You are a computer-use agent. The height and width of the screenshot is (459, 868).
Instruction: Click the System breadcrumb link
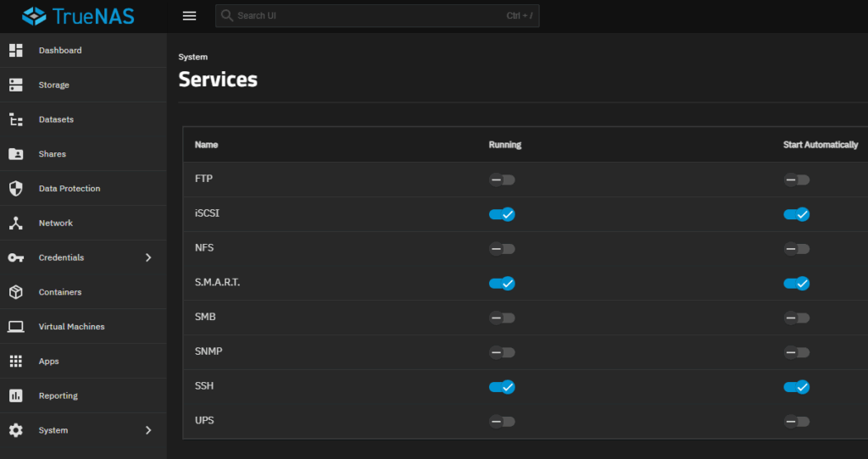[x=192, y=57]
